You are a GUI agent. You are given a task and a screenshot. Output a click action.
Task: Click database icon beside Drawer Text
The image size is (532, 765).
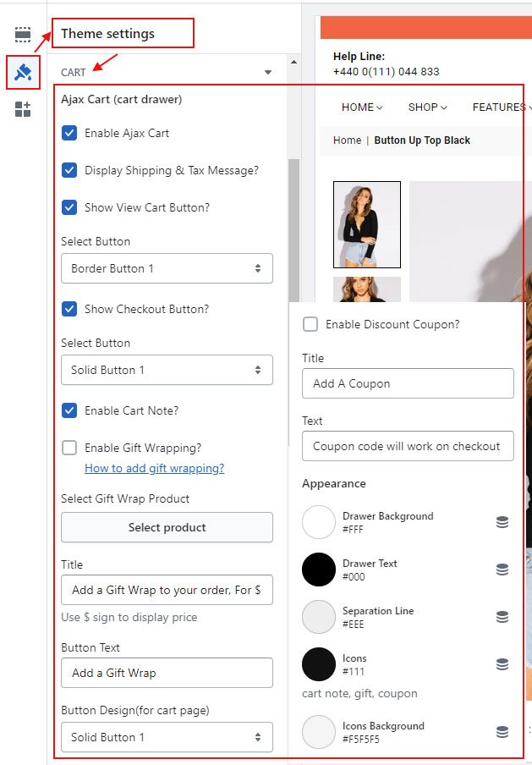[x=502, y=570]
